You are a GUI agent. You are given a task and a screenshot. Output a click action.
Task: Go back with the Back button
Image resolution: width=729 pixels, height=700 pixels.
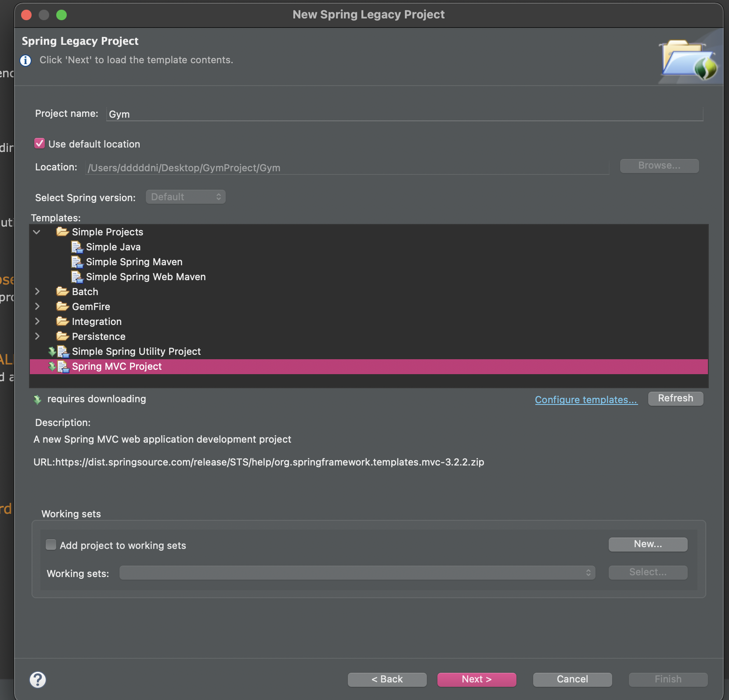click(387, 679)
